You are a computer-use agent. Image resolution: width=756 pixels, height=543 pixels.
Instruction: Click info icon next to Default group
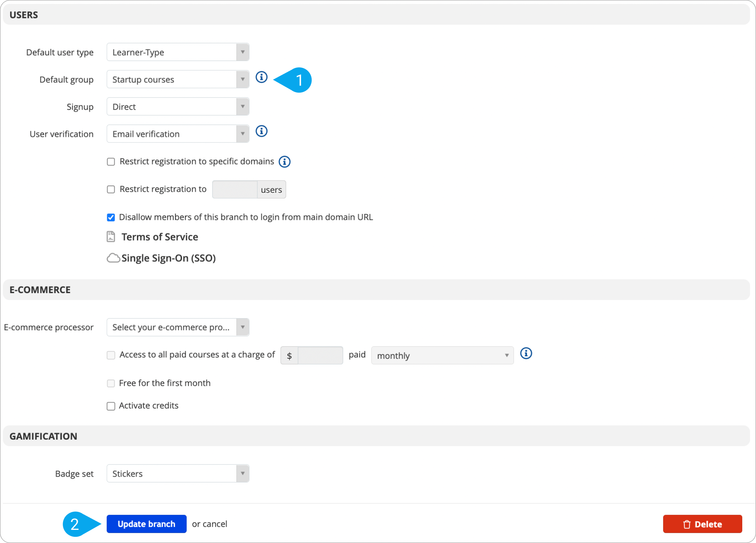pos(261,77)
